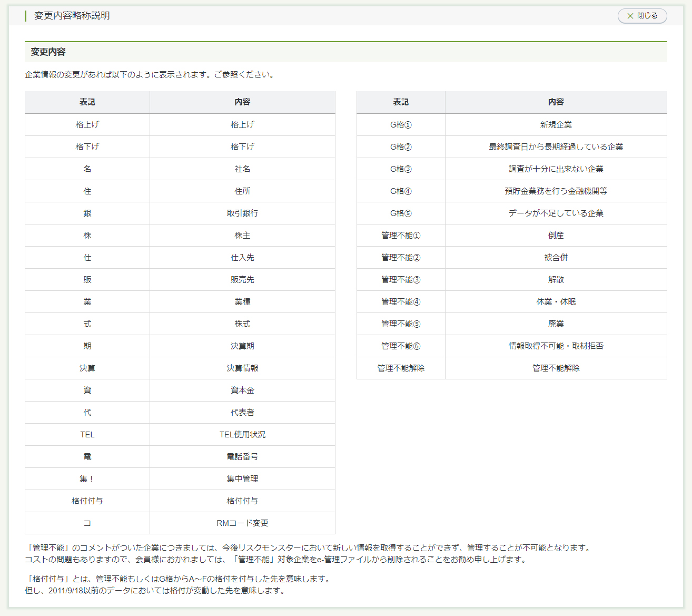
Task: Click the 閉じる close button
Action: coord(642,16)
